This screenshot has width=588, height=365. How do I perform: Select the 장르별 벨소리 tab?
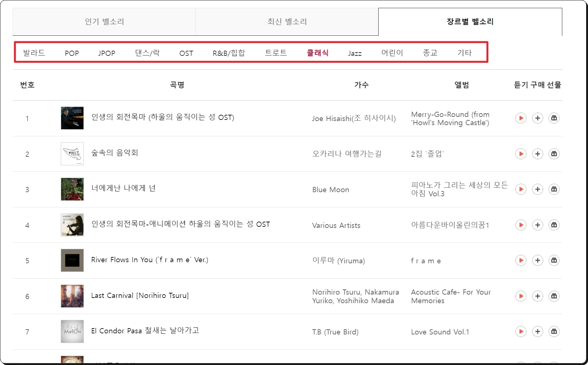pos(470,22)
